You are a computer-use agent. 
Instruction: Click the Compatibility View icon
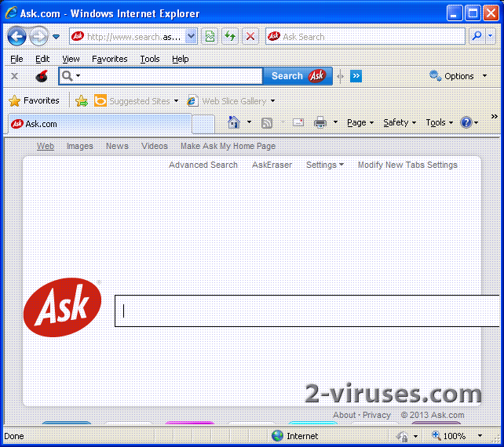click(x=210, y=37)
